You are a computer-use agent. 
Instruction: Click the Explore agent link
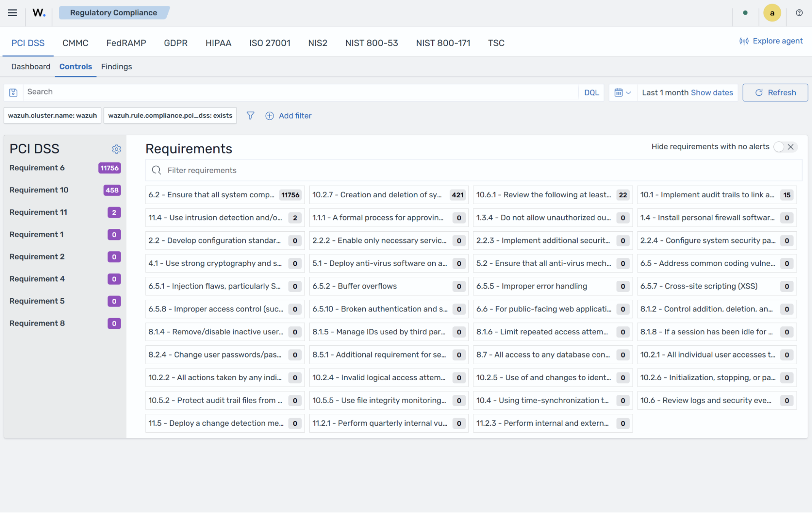click(771, 41)
